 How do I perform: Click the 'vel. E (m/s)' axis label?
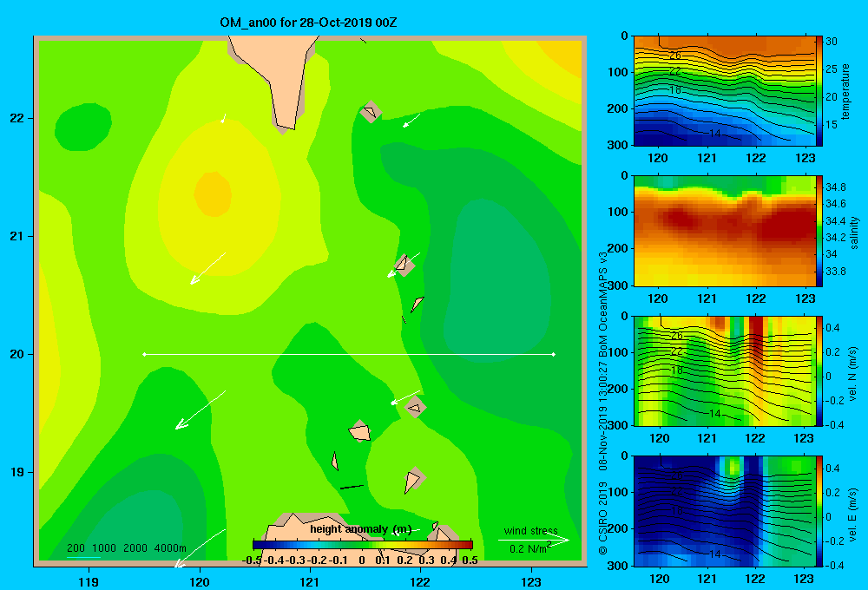point(852,514)
